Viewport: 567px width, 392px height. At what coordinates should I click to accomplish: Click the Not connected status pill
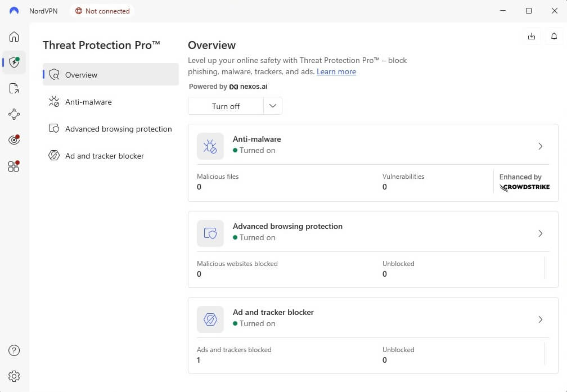coord(102,11)
